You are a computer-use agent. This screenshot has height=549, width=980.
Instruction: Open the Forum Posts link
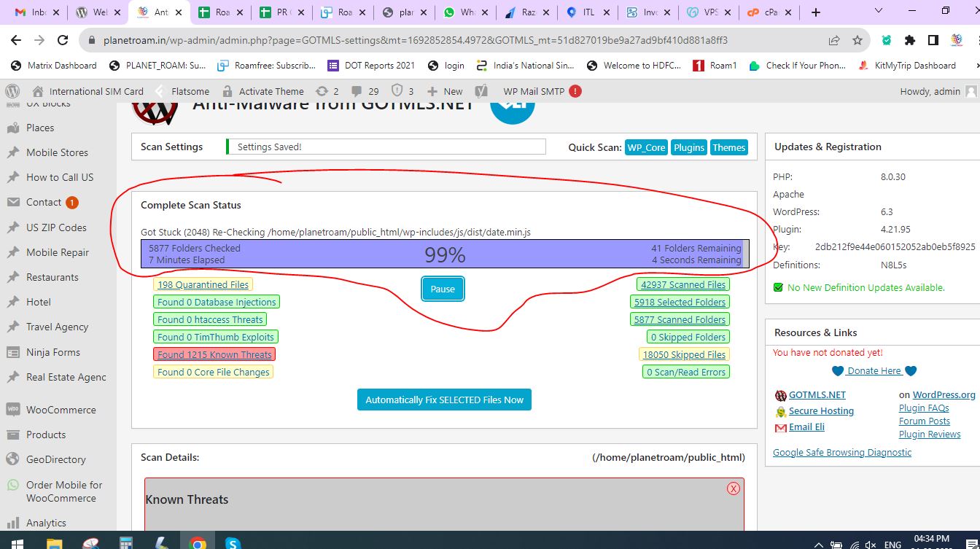(x=925, y=421)
